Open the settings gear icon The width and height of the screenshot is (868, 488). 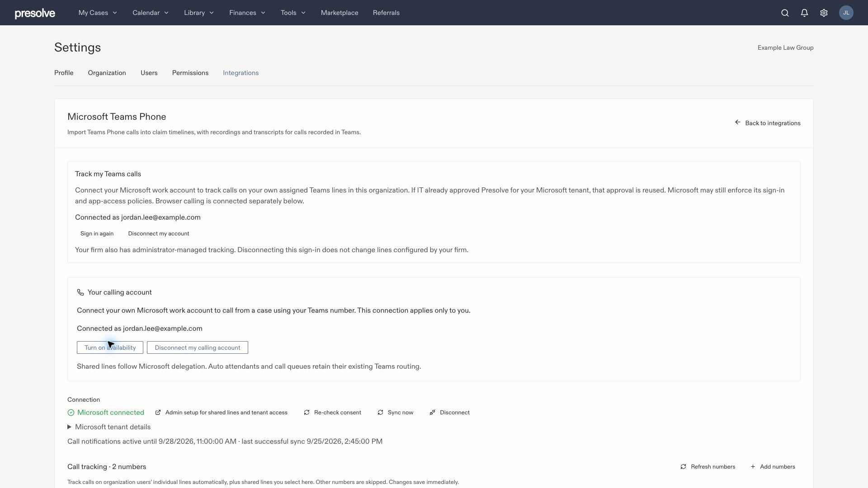824,13
